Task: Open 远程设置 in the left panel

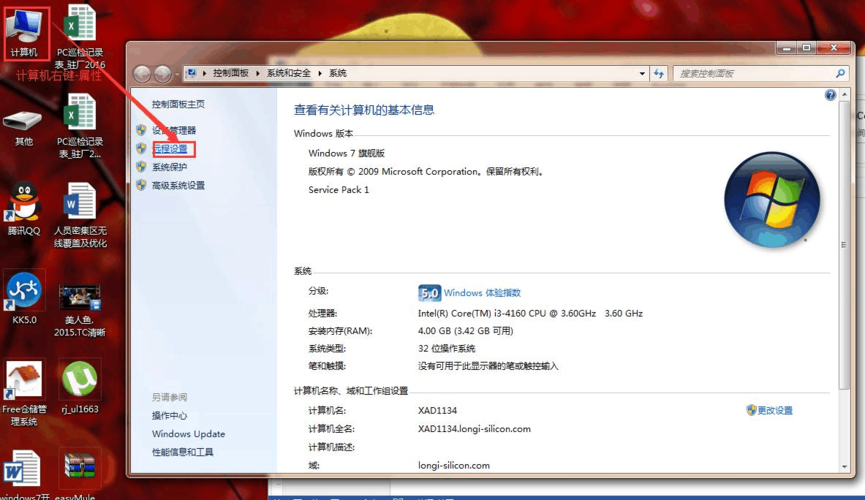Action: point(170,149)
